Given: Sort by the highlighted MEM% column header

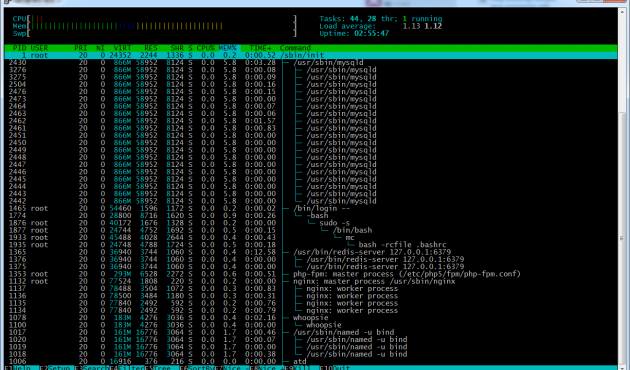Looking at the screenshot, I should (x=228, y=48).
